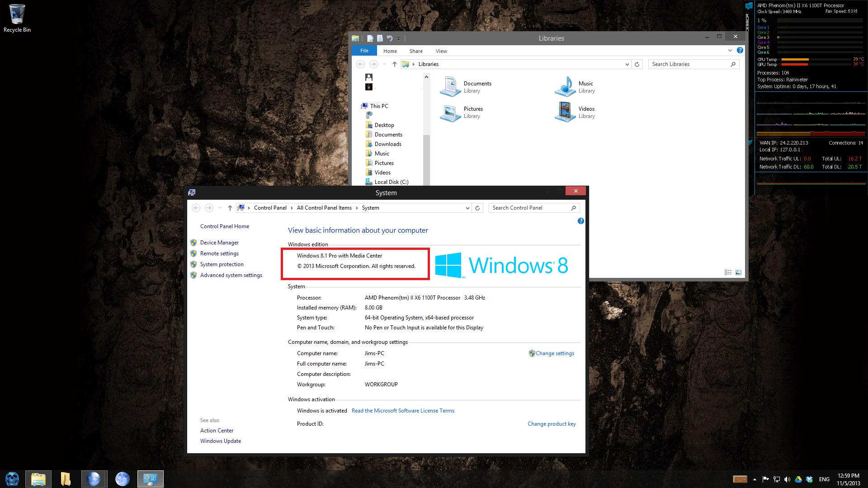Switch to the View ribbon tab

(441, 51)
